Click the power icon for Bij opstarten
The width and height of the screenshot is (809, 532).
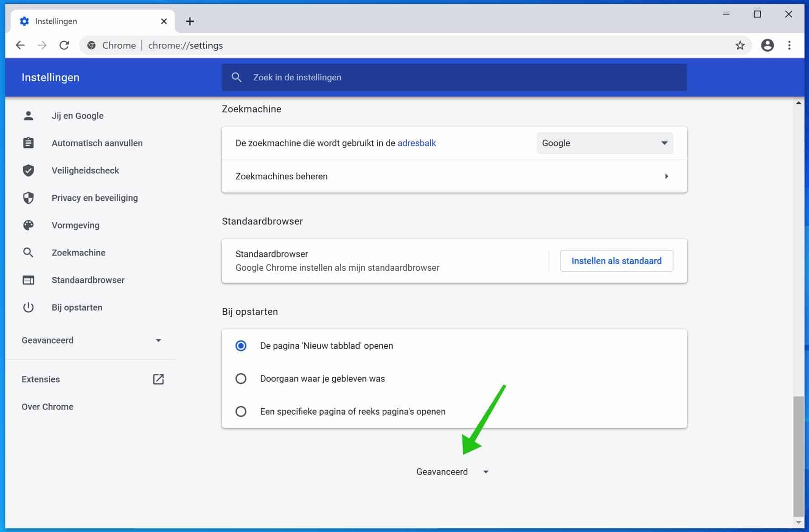tap(28, 308)
